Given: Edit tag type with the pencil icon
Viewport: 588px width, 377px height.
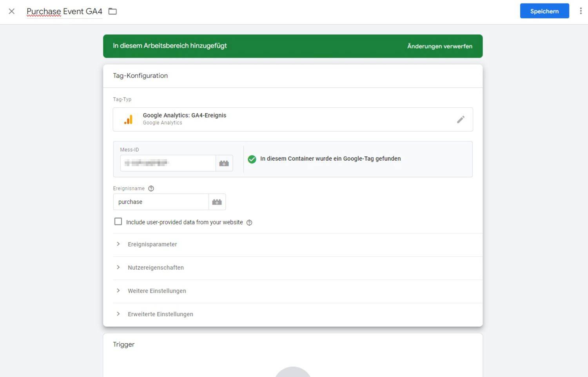Looking at the screenshot, I should pos(461,120).
